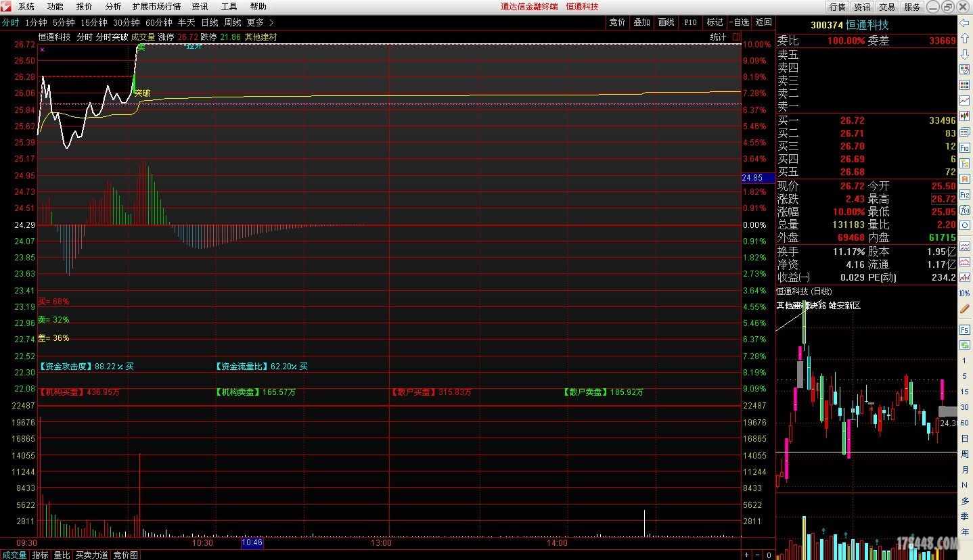The width and height of the screenshot is (973, 560).
Task: Click the 恒通科技 stock name header
Action: point(867,25)
